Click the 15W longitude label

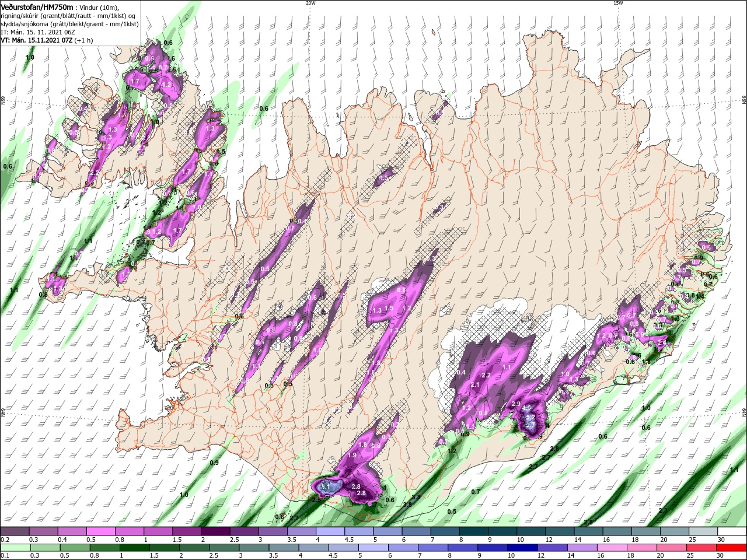click(x=618, y=3)
